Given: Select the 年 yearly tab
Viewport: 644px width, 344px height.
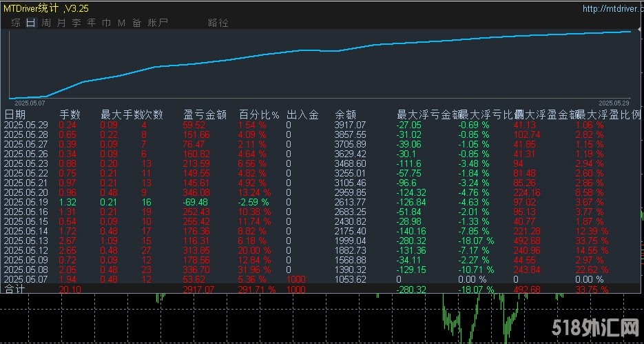Looking at the screenshot, I should coord(91,23).
